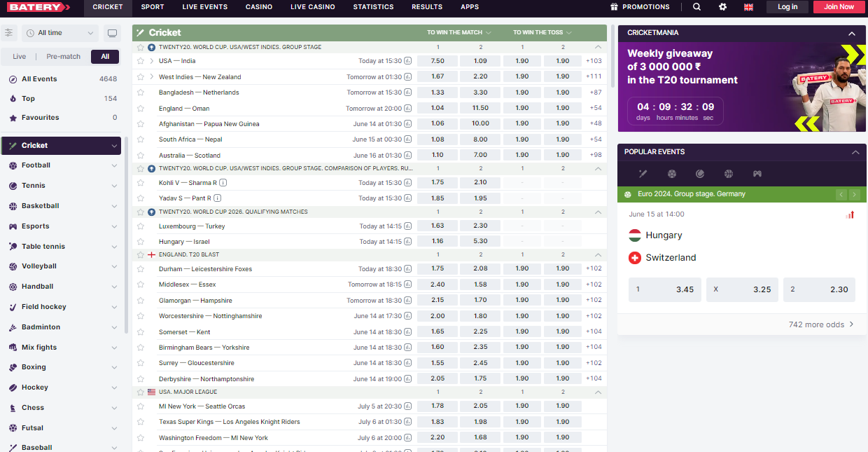Open the All time period dropdown

60,33
